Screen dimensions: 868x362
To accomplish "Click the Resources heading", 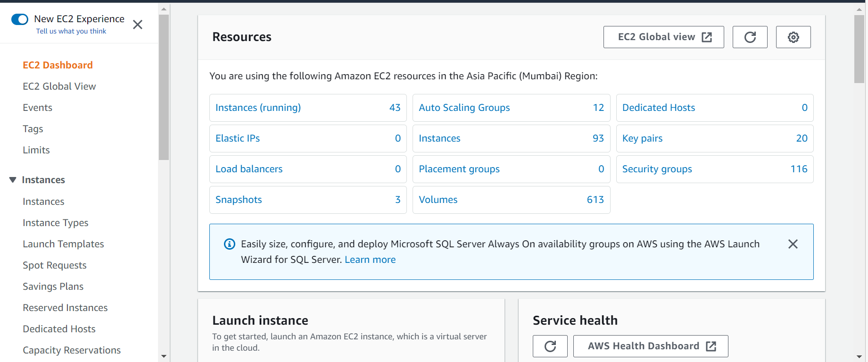I will (x=242, y=37).
